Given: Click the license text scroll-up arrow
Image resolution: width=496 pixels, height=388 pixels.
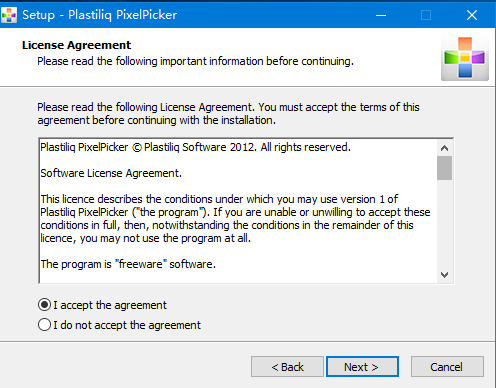Looking at the screenshot, I should [x=444, y=148].
